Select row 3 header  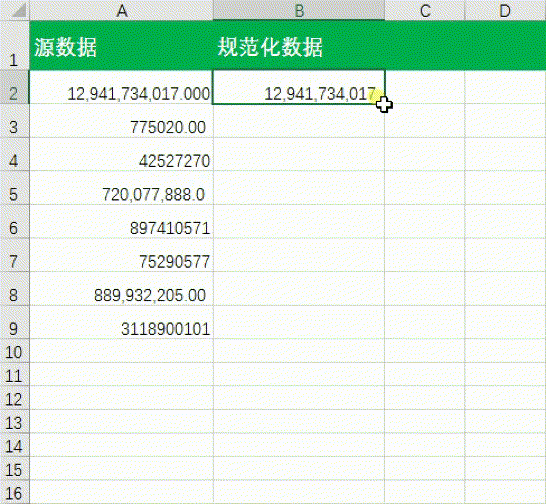click(x=15, y=121)
